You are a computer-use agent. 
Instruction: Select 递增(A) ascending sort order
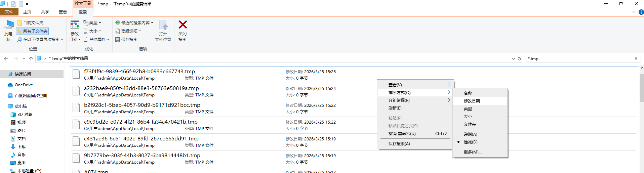[470, 134]
